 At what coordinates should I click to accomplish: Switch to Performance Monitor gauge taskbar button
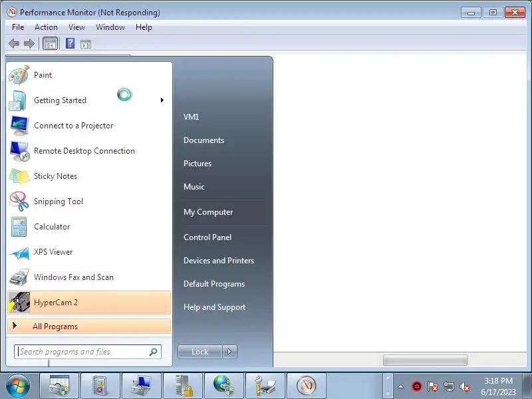click(x=307, y=386)
